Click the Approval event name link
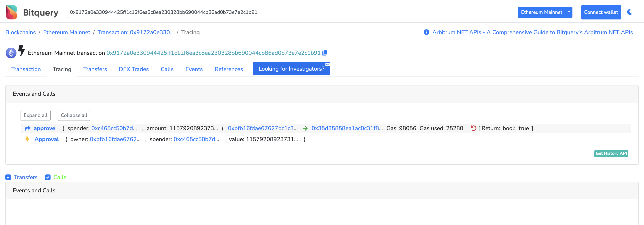The image size is (644, 225). (x=47, y=139)
